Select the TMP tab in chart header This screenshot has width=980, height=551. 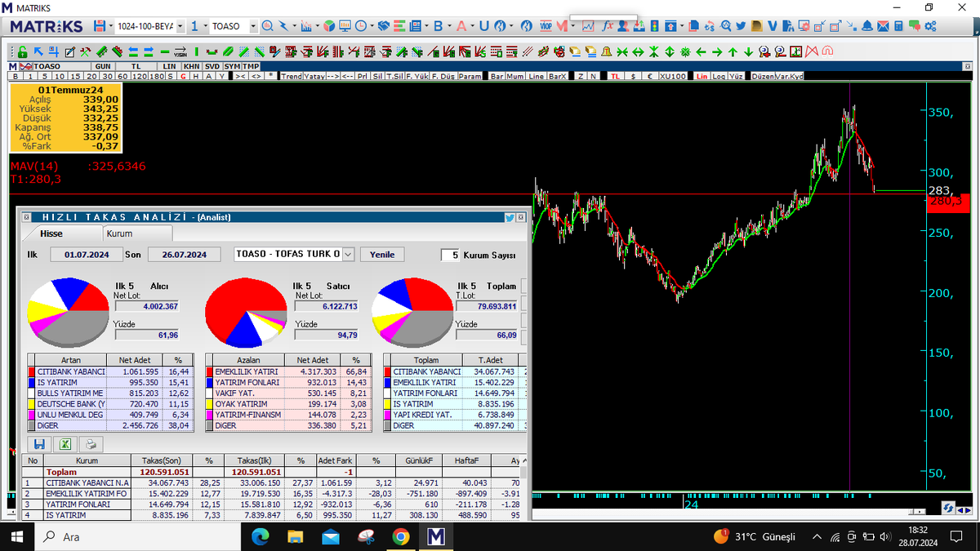[x=251, y=66]
